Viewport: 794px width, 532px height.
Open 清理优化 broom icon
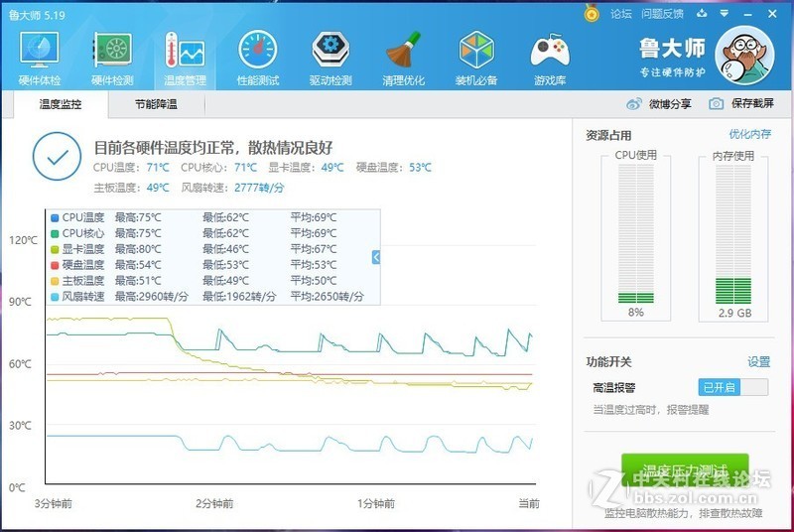pos(404,50)
